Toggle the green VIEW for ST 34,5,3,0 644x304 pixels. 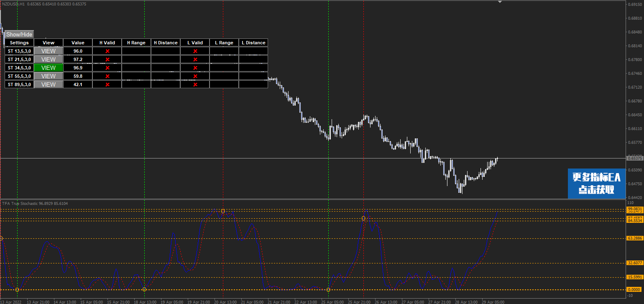[49, 68]
